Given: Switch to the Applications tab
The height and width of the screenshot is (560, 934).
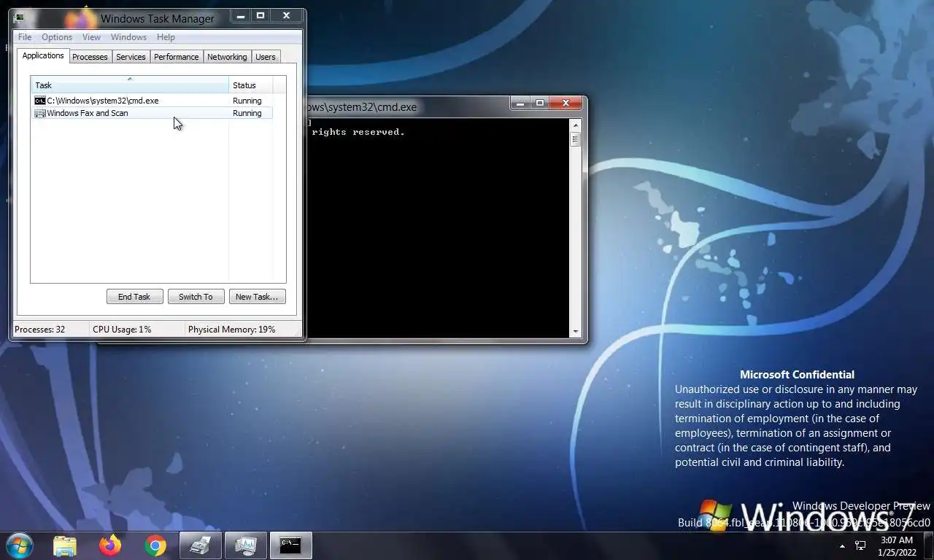Looking at the screenshot, I should (43, 55).
